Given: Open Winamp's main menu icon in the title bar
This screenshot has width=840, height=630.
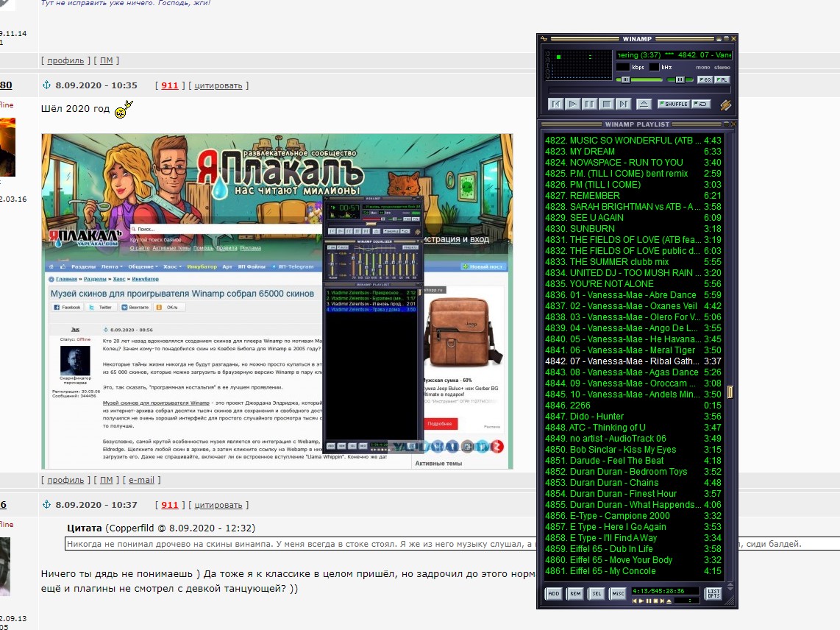Looking at the screenshot, I should (x=544, y=38).
